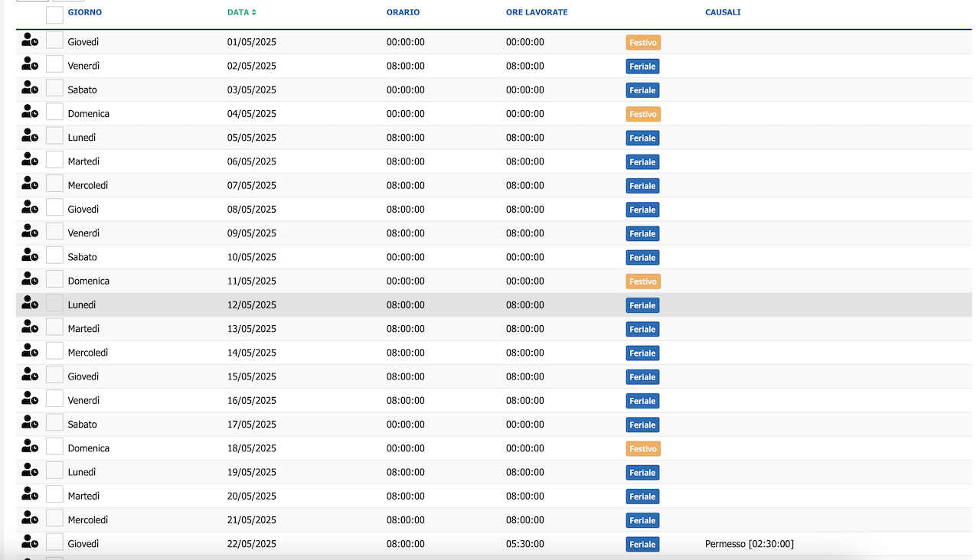
Task: Open the user-clock icon for 15/05/2025
Action: pyautogui.click(x=30, y=375)
